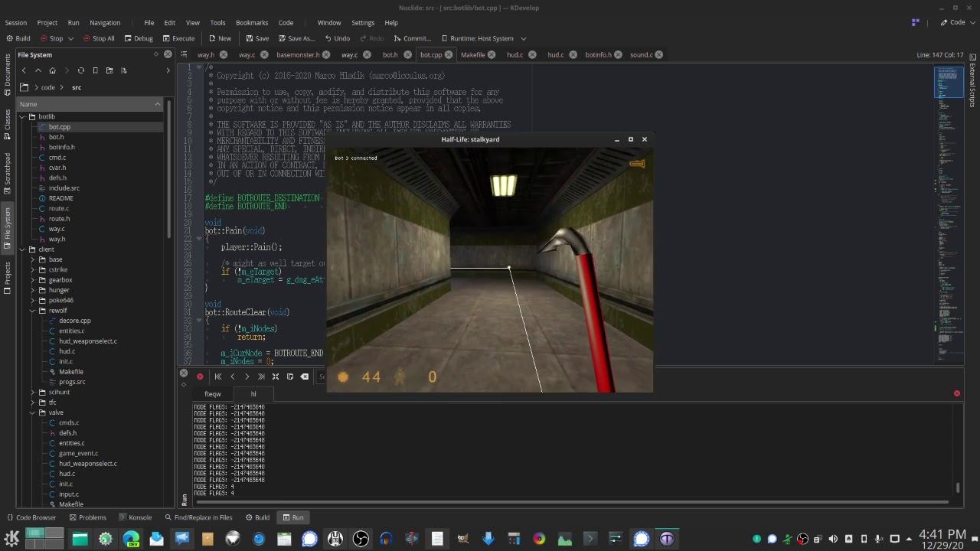Toggle the External Scripts side panel

[x=972, y=80]
